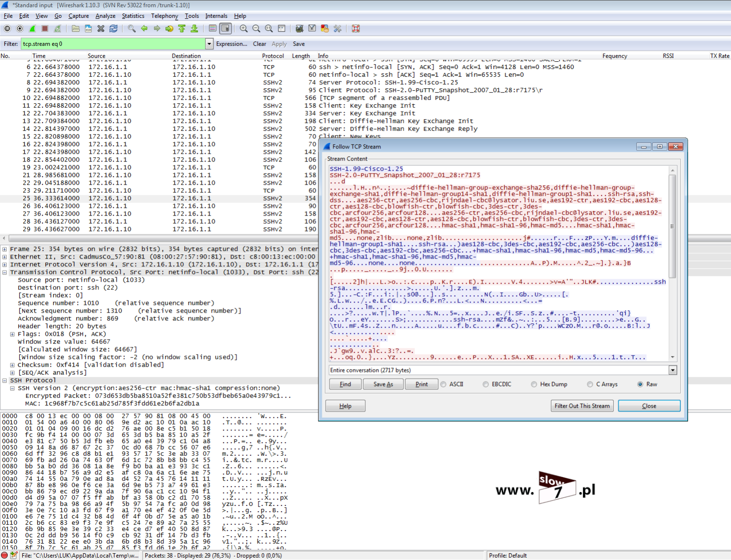Open preferences tools icon
Image resolution: width=731 pixels, height=560 pixels.
337,28
